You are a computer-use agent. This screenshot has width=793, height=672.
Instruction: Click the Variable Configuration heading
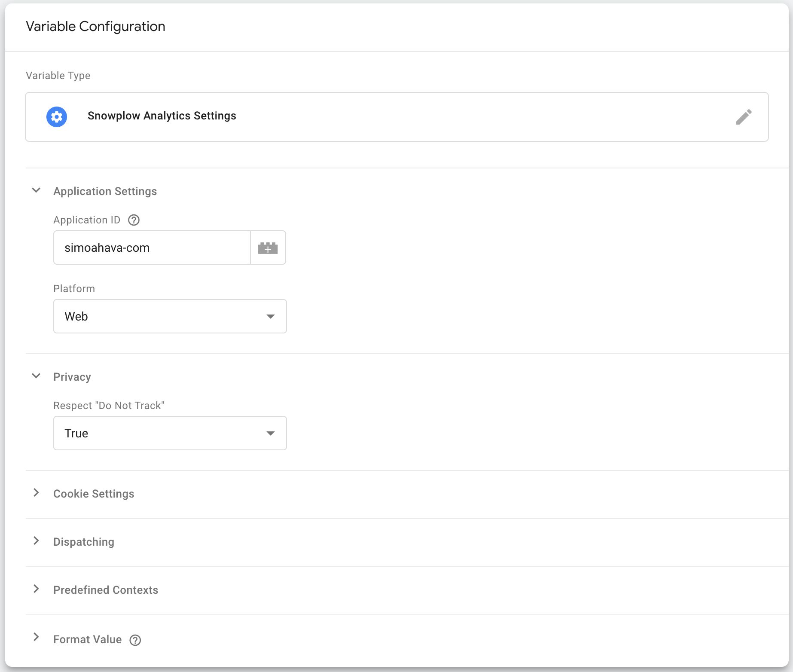pos(95,27)
